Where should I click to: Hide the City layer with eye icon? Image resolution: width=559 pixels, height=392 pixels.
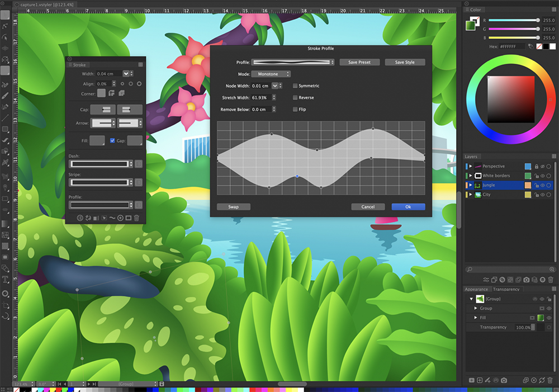pyautogui.click(x=542, y=195)
